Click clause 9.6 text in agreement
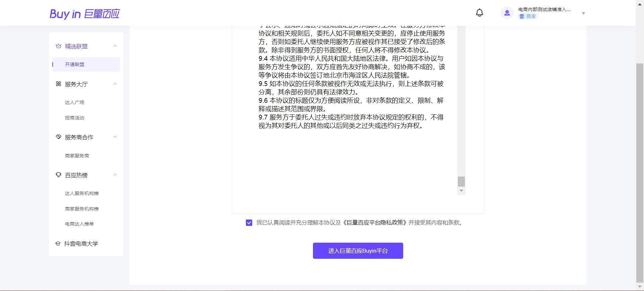Screen dimensions: 644x291 pyautogui.click(x=351, y=105)
